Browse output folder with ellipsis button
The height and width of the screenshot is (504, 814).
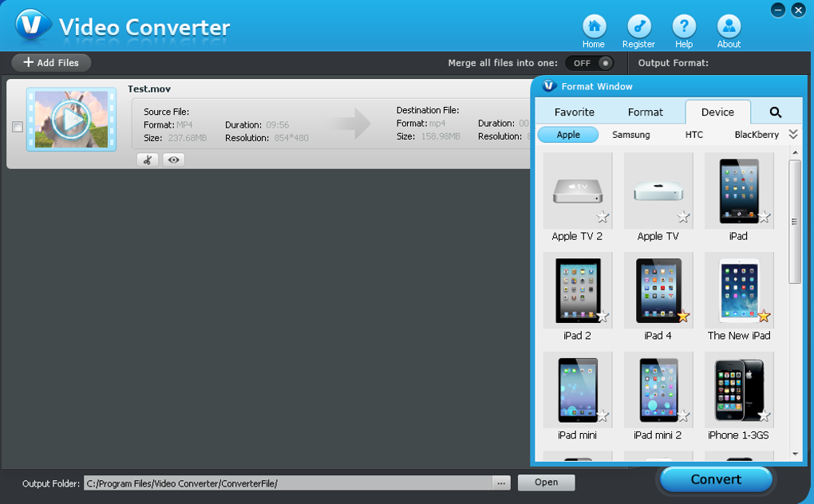pos(501,483)
